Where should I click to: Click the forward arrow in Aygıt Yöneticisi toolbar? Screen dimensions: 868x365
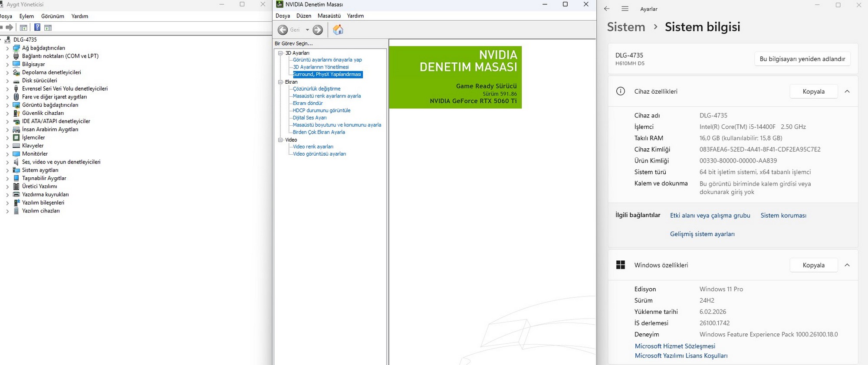coord(9,28)
